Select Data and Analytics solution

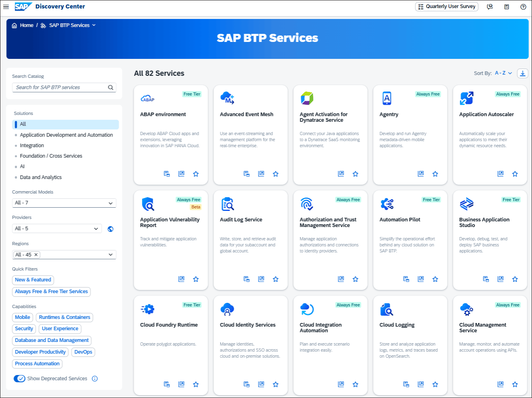(41, 177)
